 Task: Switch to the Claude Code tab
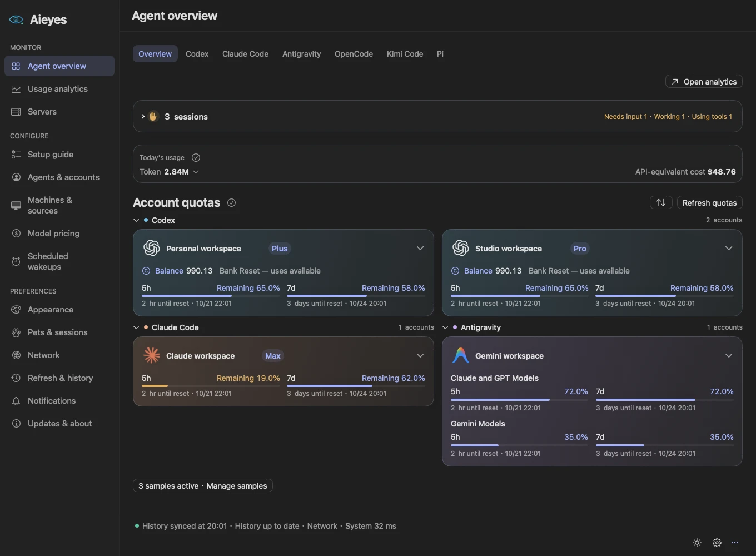tap(245, 54)
